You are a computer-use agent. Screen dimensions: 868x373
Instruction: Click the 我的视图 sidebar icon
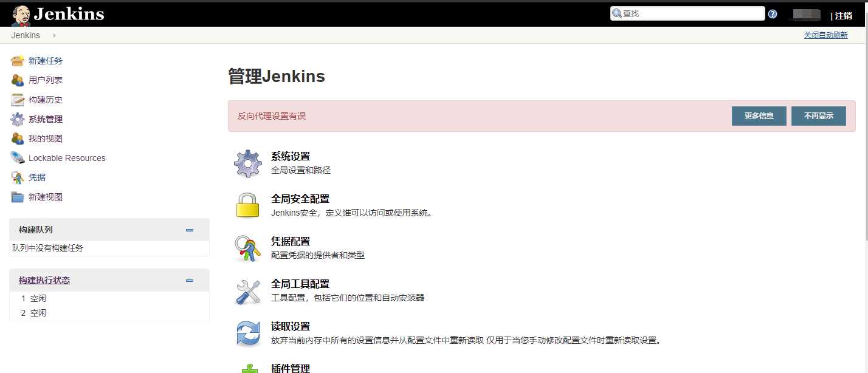(x=18, y=139)
